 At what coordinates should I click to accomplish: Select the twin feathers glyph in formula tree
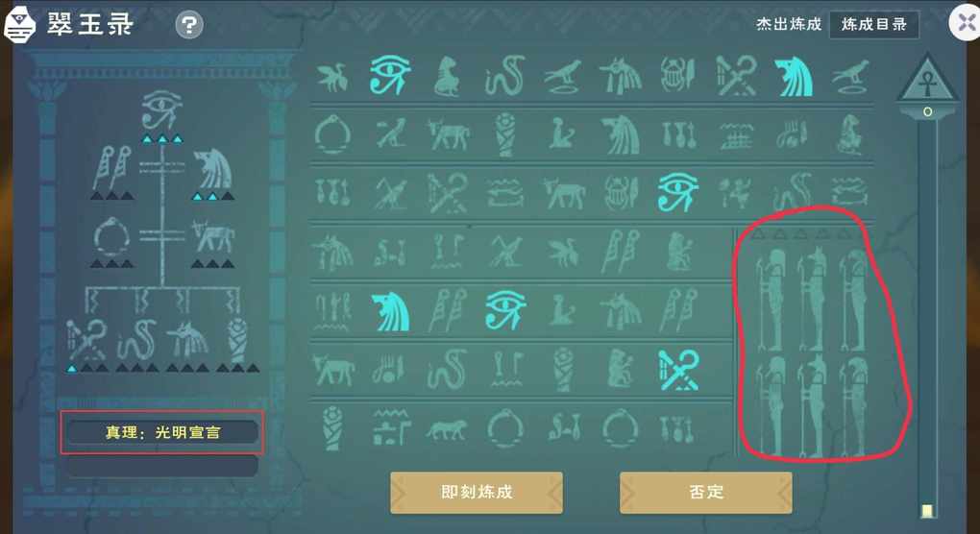[x=112, y=169]
